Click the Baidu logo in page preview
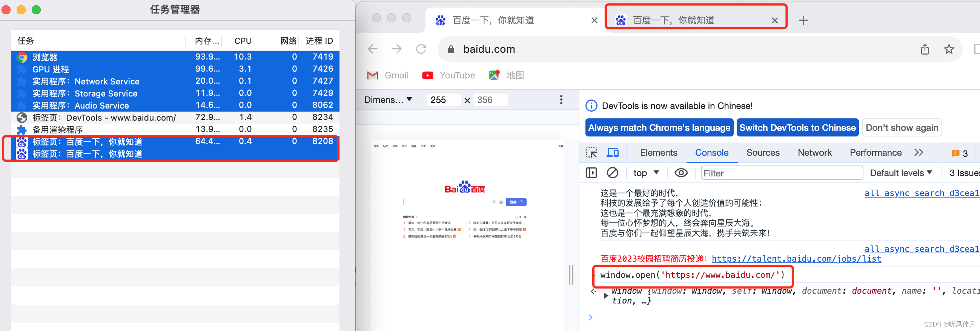The image size is (980, 331). click(x=464, y=187)
